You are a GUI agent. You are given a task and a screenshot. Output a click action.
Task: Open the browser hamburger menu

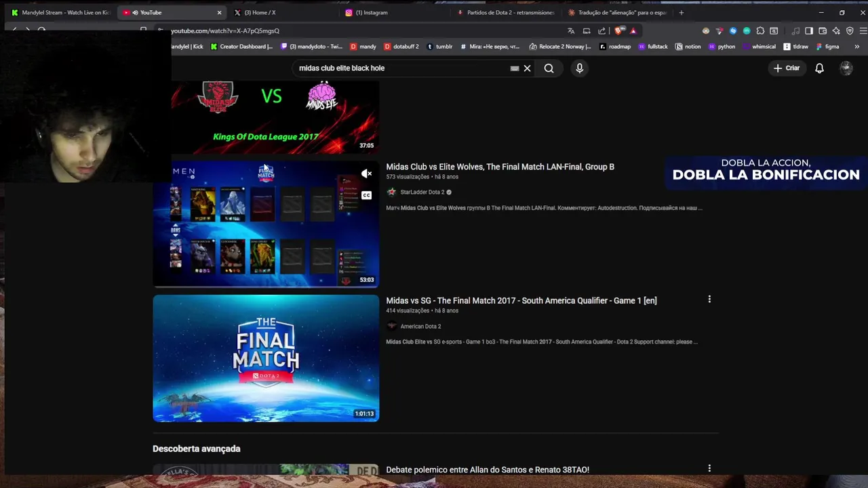coord(863,30)
